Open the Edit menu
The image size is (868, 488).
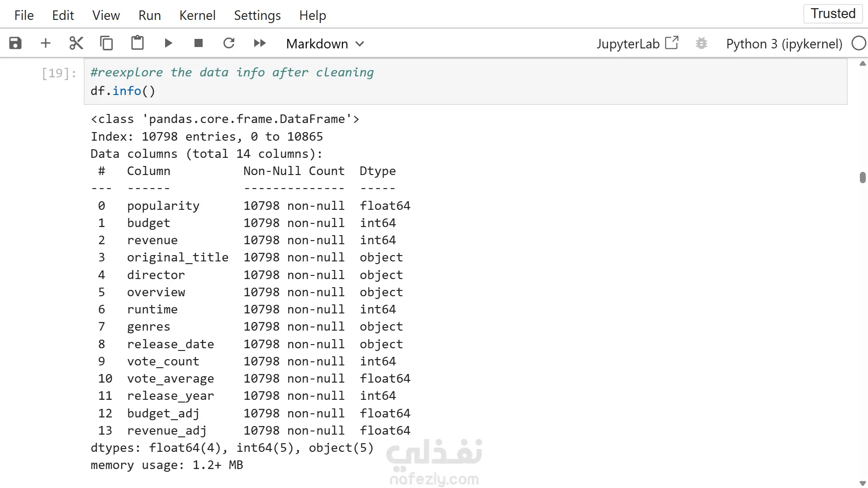click(63, 15)
